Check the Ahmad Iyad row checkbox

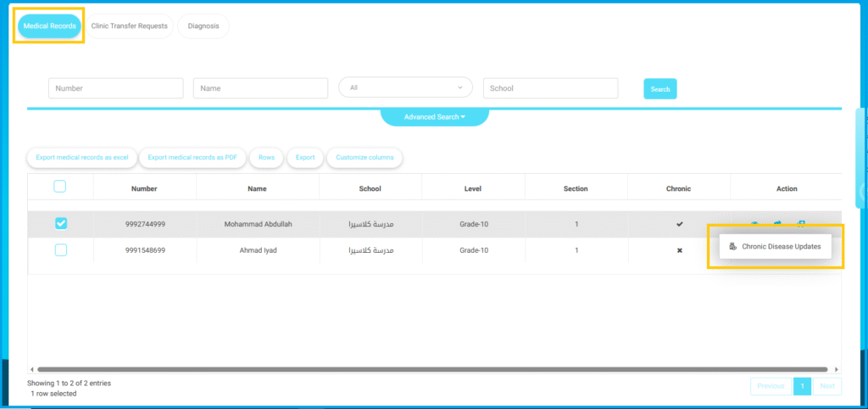tap(60, 250)
